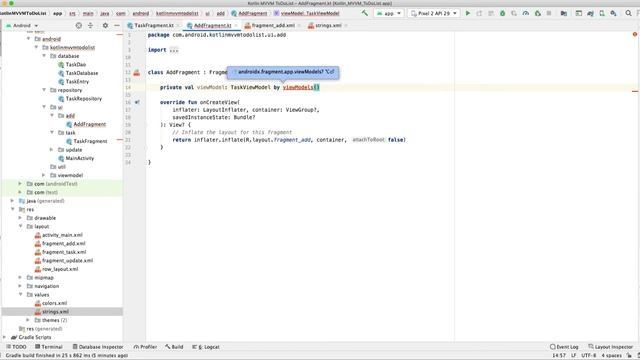The image size is (640, 360).
Task: Click the 4 spaces indent status entry
Action: 611,356
